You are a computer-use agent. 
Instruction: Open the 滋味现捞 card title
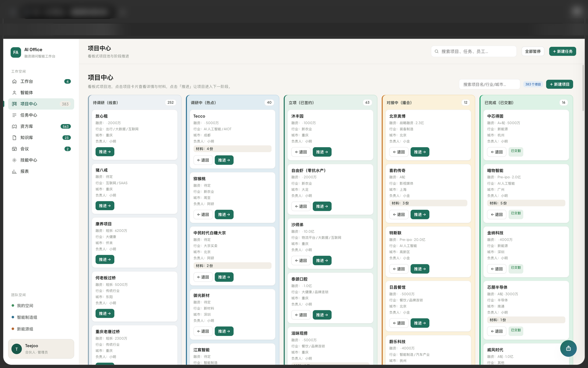(300, 333)
